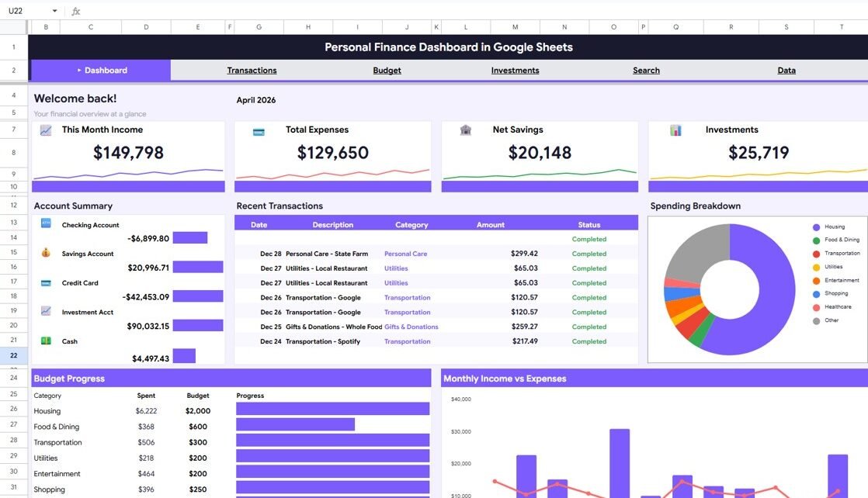Click the fx function icon
The width and height of the screenshot is (868, 498).
coord(75,11)
